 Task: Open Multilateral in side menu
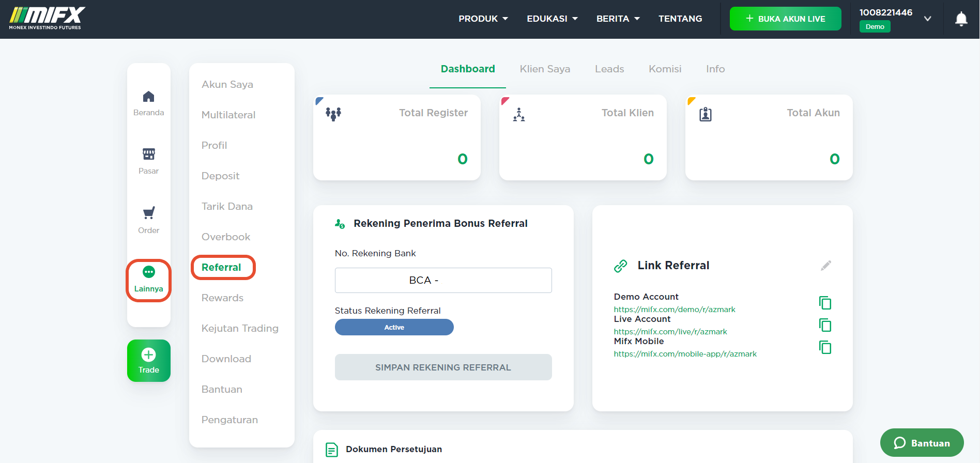click(228, 115)
